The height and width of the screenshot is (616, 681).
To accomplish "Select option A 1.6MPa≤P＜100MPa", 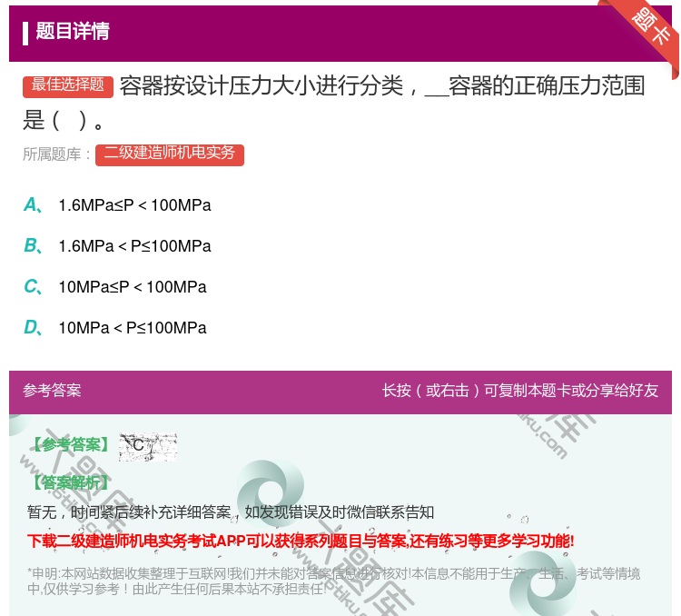I will [117, 205].
